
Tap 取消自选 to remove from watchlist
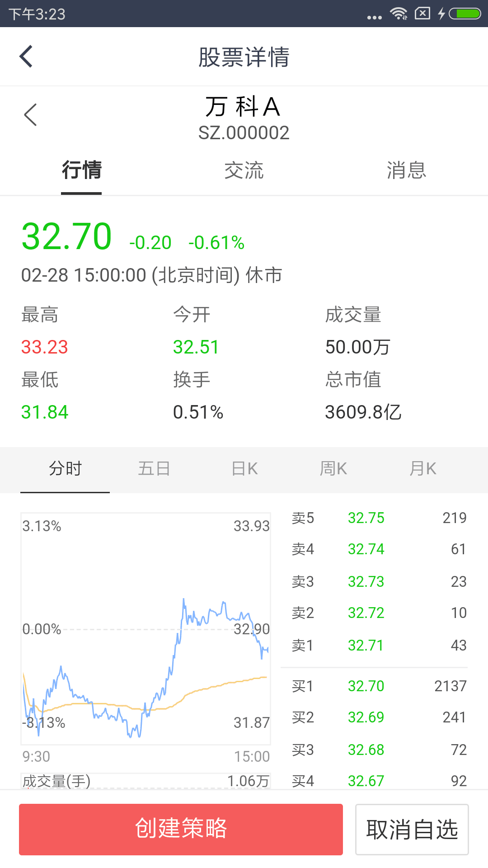click(x=412, y=830)
